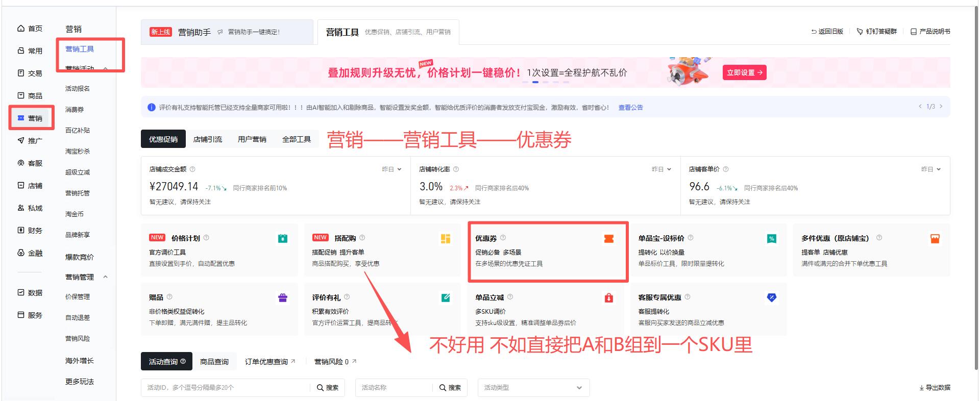
Task: Click the 店铺 sidebar icon
Action: pos(21,186)
